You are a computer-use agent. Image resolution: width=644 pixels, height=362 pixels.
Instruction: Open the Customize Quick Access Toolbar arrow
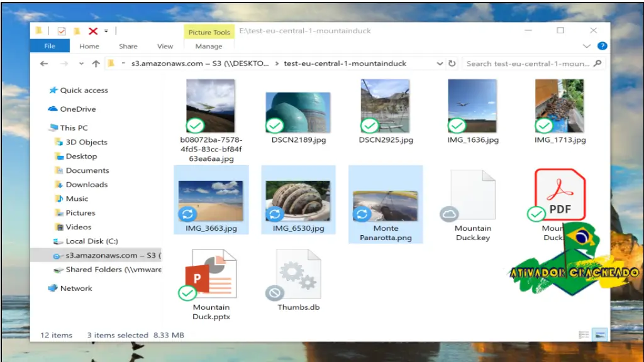point(106,31)
